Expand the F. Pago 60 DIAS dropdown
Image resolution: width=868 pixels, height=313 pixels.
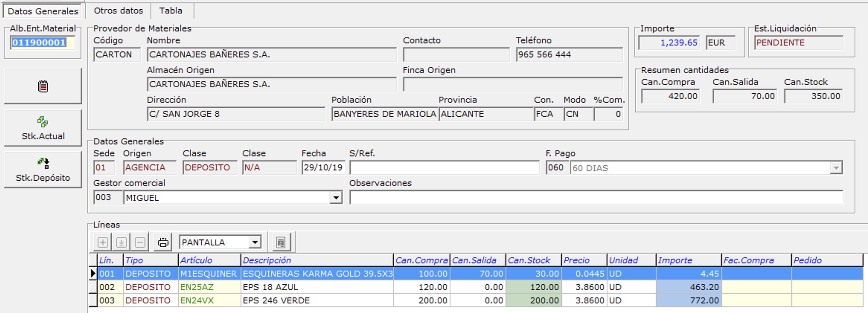pyautogui.click(x=836, y=168)
